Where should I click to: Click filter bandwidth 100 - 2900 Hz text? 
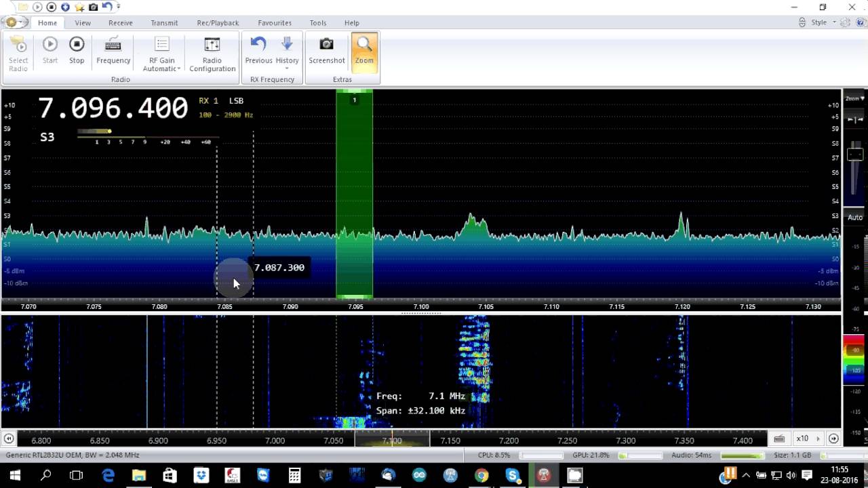coord(226,115)
